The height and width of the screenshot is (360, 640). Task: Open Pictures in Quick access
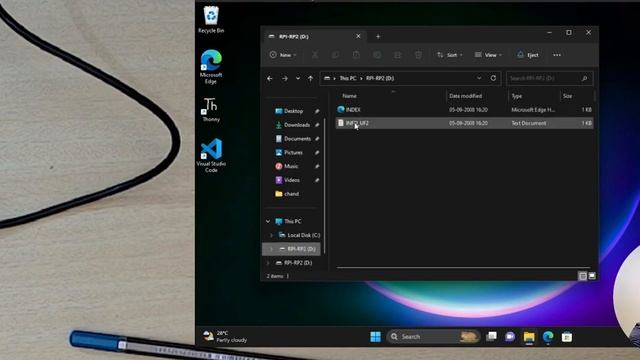(293, 153)
